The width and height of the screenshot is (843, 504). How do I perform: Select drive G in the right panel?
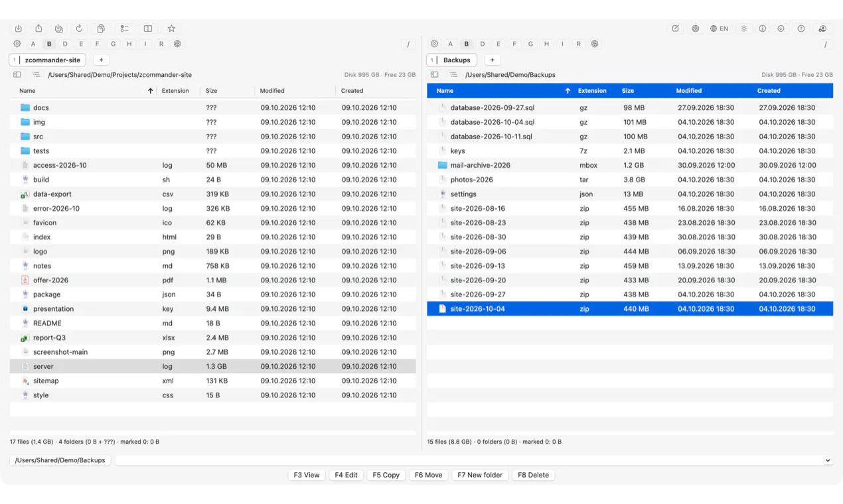[x=530, y=44]
